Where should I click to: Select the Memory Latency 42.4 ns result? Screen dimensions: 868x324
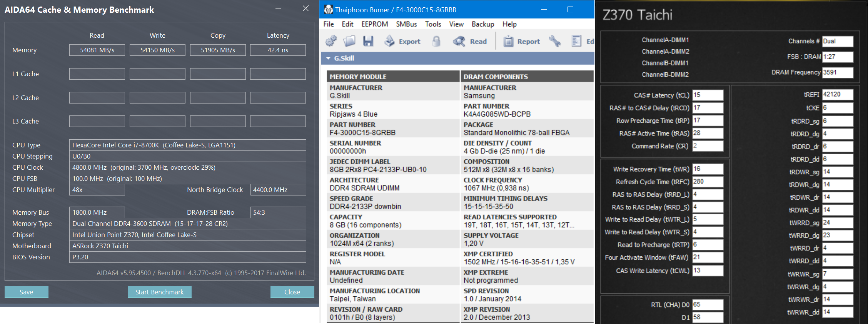tap(278, 50)
